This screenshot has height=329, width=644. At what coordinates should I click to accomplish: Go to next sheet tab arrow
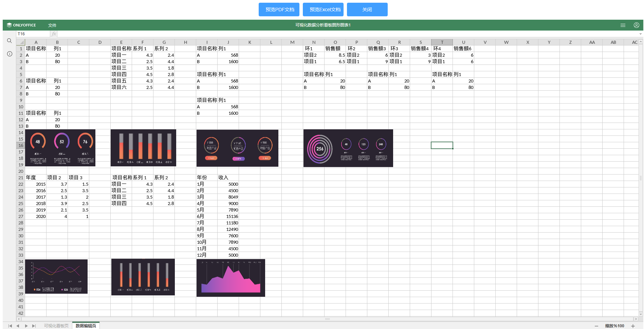click(x=26, y=326)
